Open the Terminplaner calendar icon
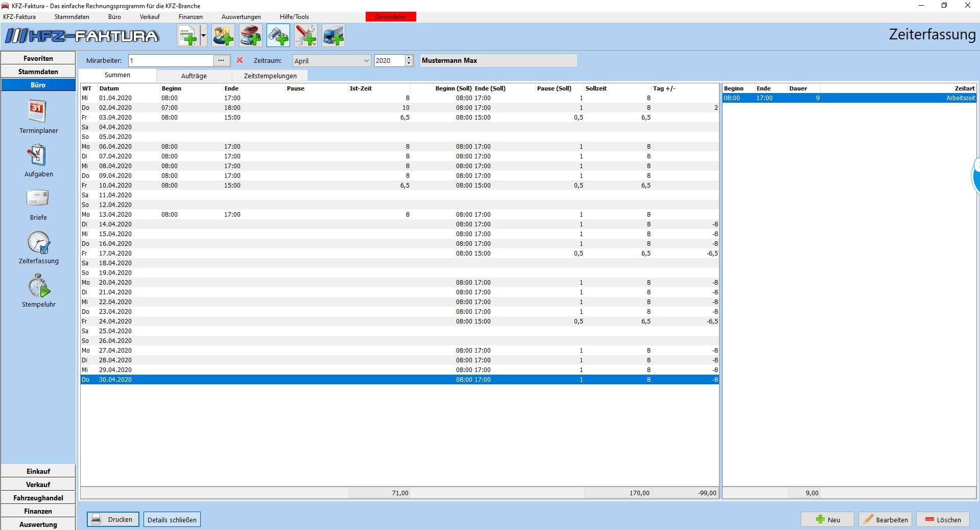This screenshot has height=530, width=980. point(38,112)
